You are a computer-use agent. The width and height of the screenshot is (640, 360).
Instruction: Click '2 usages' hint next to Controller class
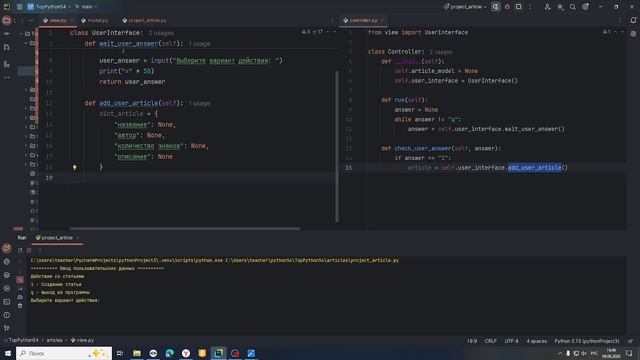(x=440, y=52)
